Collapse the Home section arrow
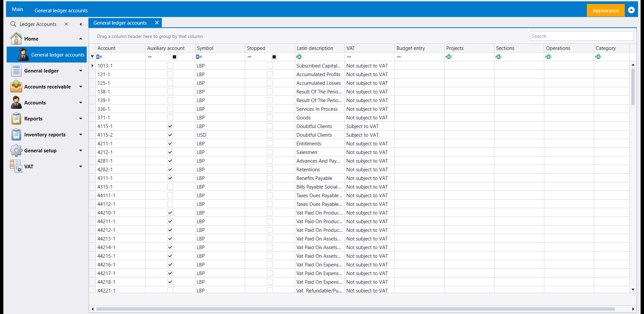The image size is (644, 314). 81,39
